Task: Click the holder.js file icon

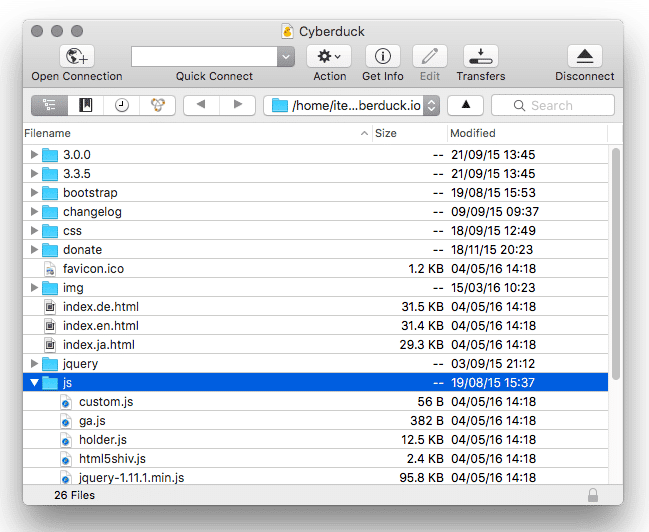Action: click(x=65, y=440)
